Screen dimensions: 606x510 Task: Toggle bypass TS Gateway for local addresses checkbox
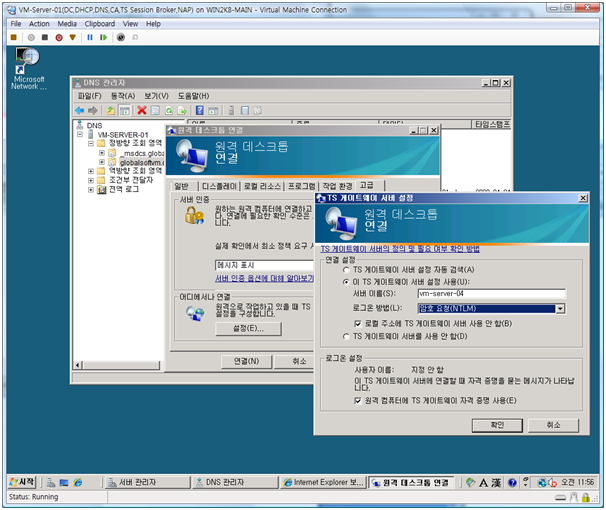(357, 323)
